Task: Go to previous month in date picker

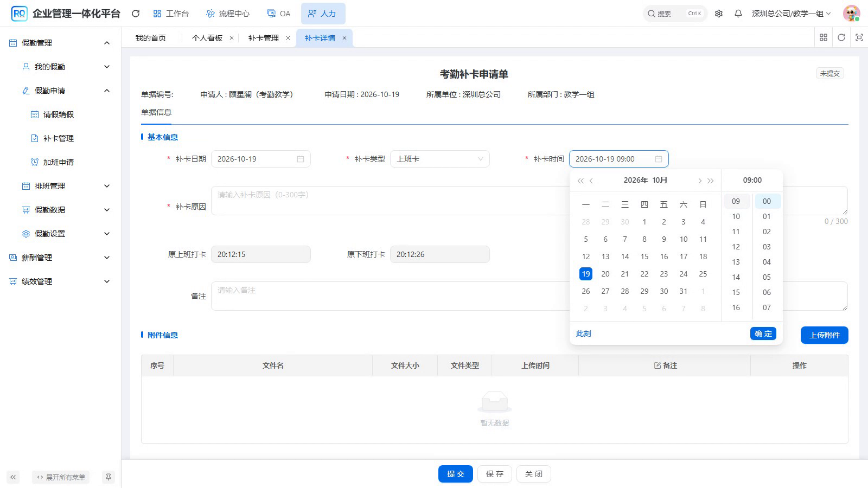Action: (591, 181)
